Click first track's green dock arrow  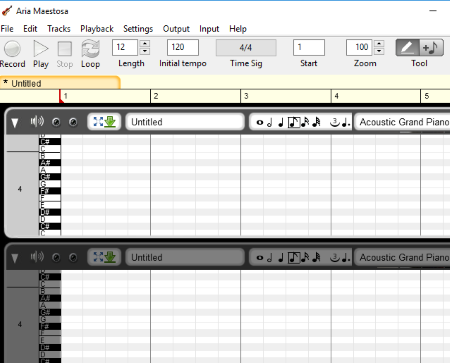pyautogui.click(x=110, y=122)
